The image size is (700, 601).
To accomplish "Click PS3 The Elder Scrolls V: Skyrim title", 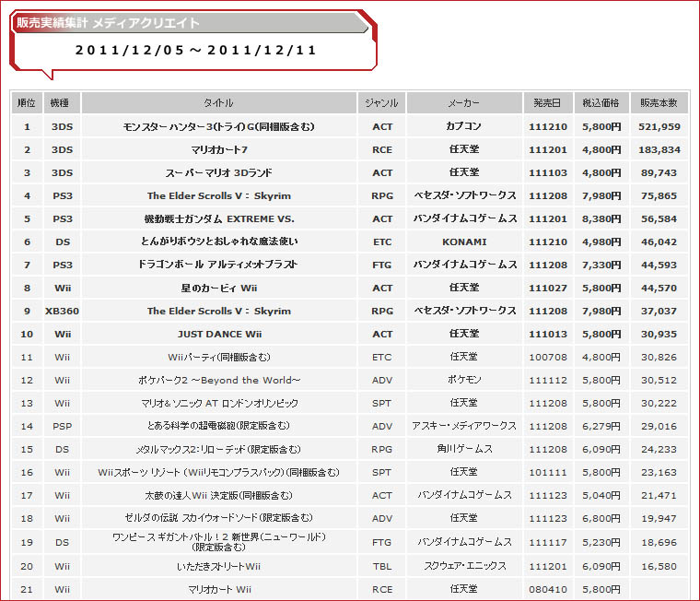I will point(219,195).
